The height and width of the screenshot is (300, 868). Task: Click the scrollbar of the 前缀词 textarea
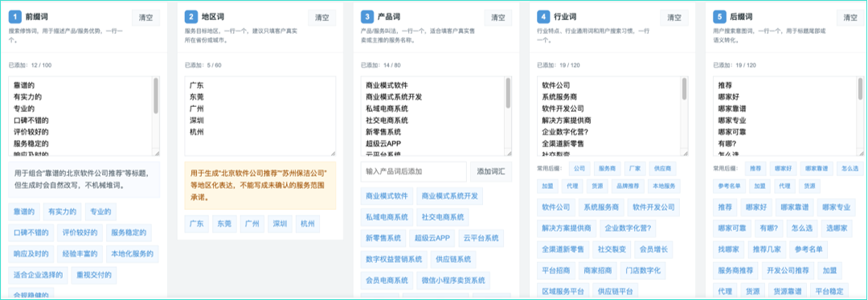tap(156, 96)
